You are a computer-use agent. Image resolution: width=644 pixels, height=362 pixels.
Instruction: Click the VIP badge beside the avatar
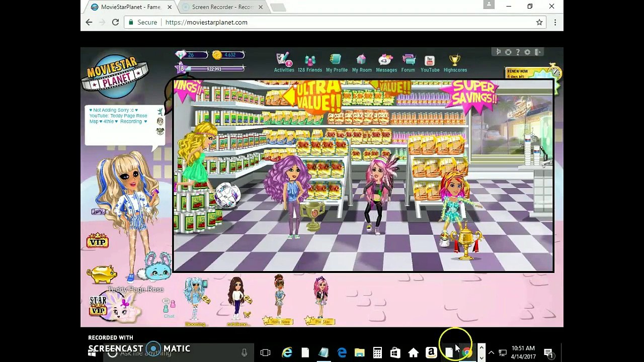click(98, 241)
